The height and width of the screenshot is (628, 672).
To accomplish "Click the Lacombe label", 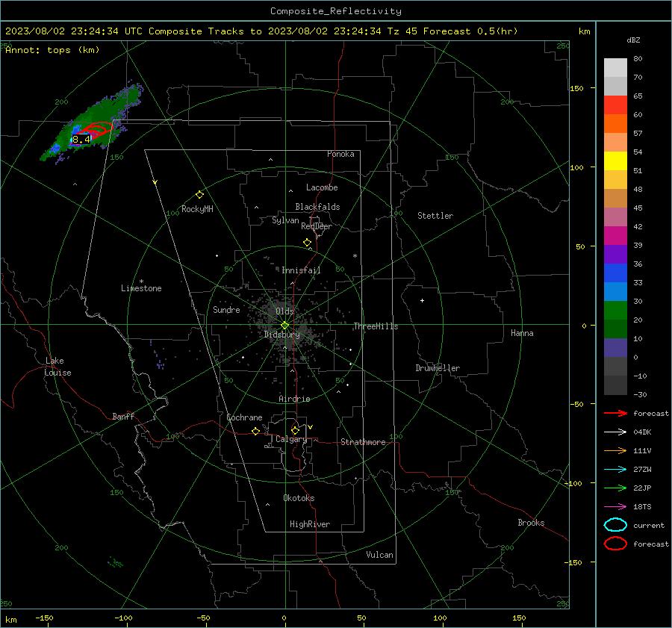I will pyautogui.click(x=322, y=187).
